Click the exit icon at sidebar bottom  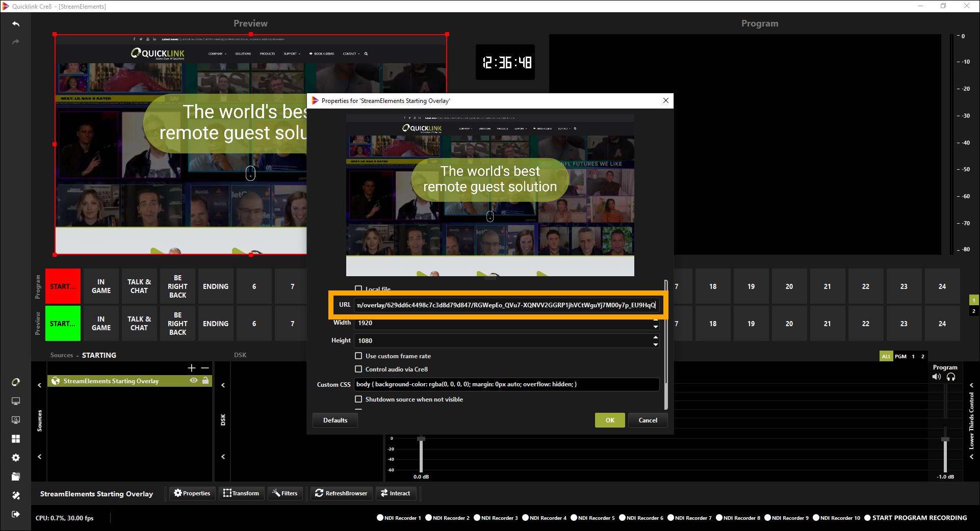(x=16, y=514)
